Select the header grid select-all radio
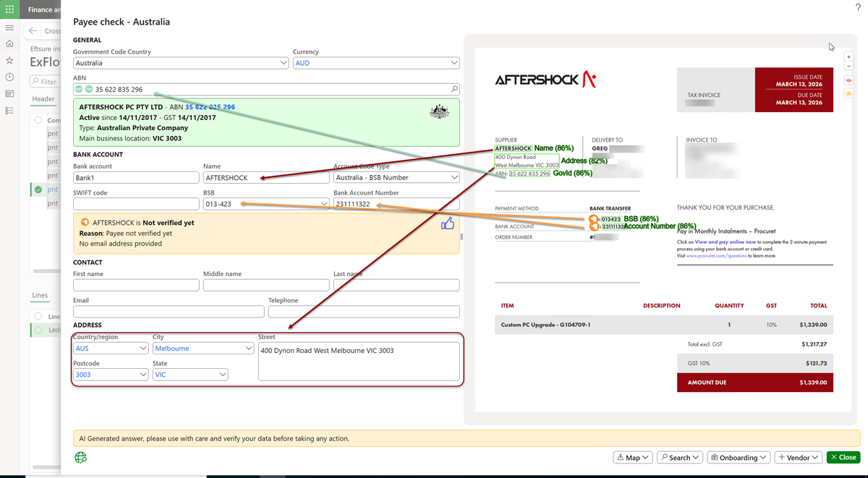The width and height of the screenshot is (868, 478). click(38, 120)
